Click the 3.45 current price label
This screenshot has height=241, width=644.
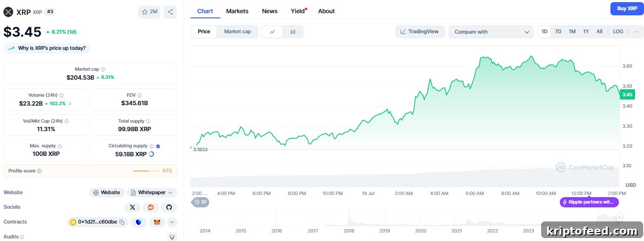point(627,95)
